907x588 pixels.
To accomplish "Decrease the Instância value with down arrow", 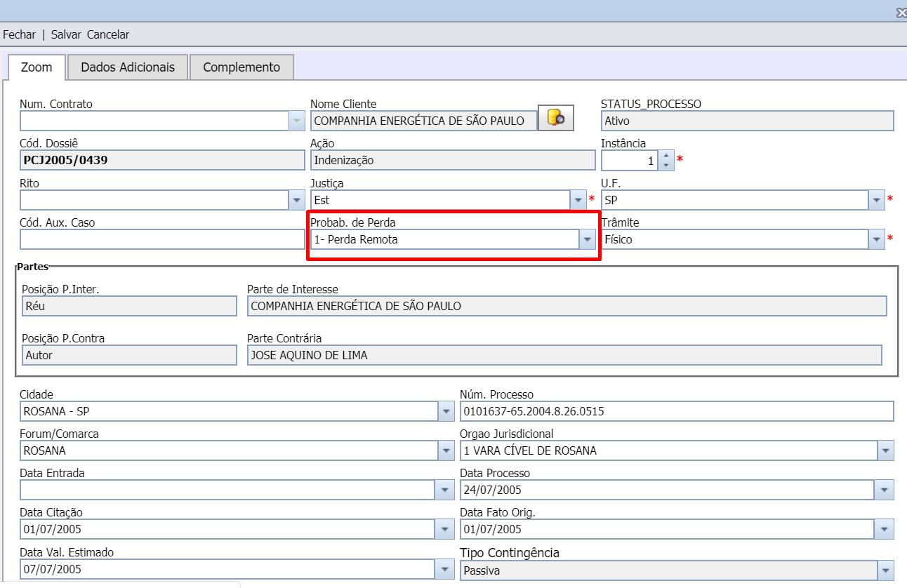I will (x=666, y=166).
